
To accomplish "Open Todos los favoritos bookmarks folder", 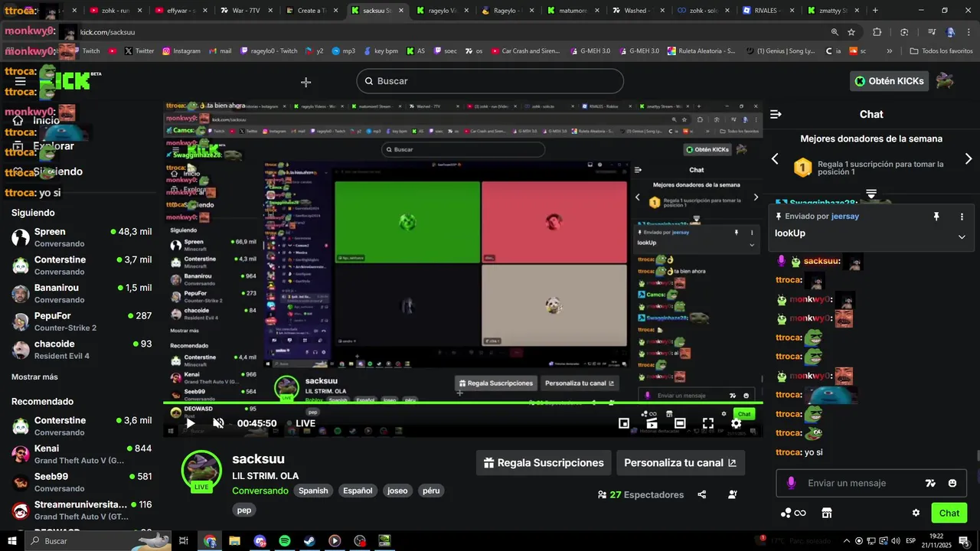I will point(942,51).
